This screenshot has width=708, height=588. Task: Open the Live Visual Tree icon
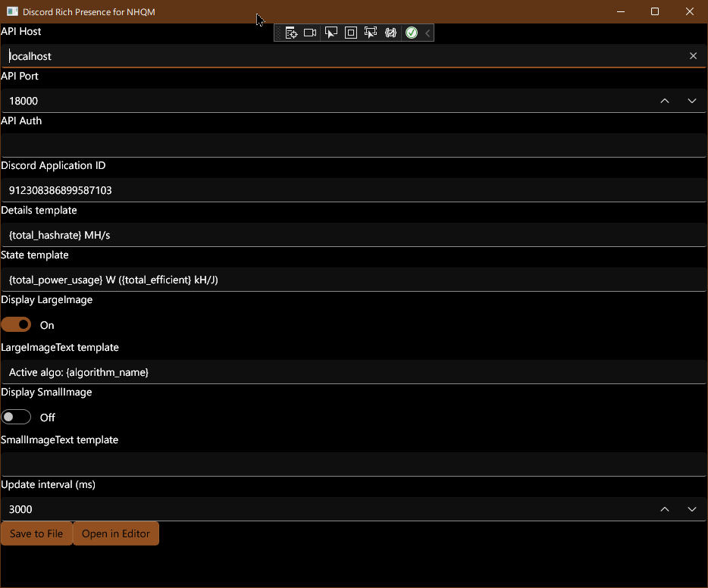point(291,33)
